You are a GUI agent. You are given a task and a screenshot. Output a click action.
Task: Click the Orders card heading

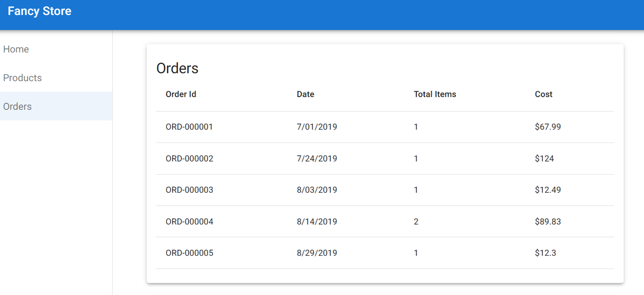pos(178,68)
